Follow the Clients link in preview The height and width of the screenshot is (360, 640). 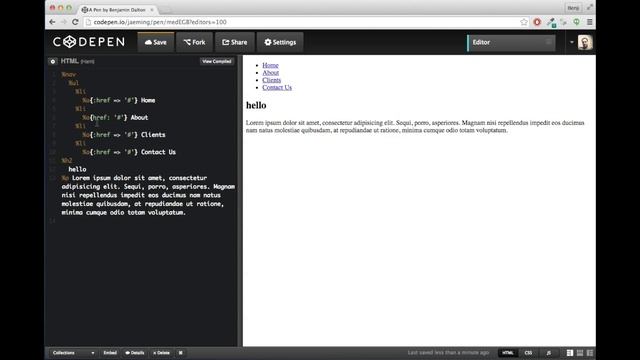click(271, 80)
